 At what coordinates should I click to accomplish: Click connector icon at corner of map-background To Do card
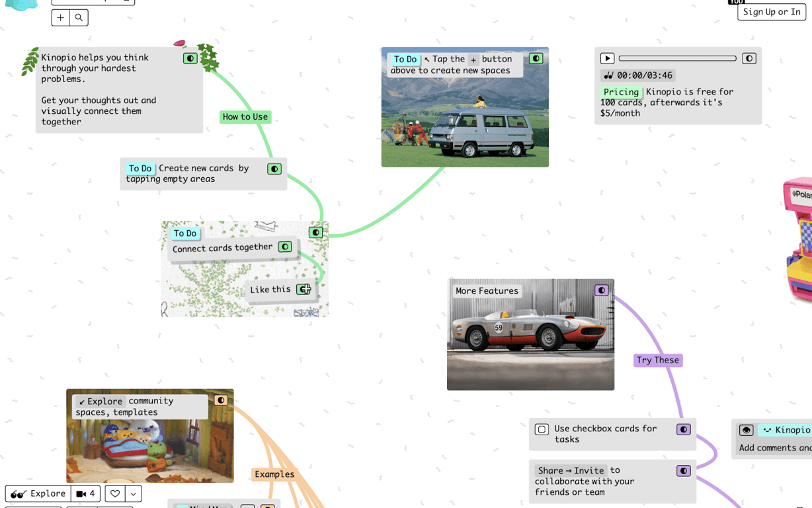point(316,232)
